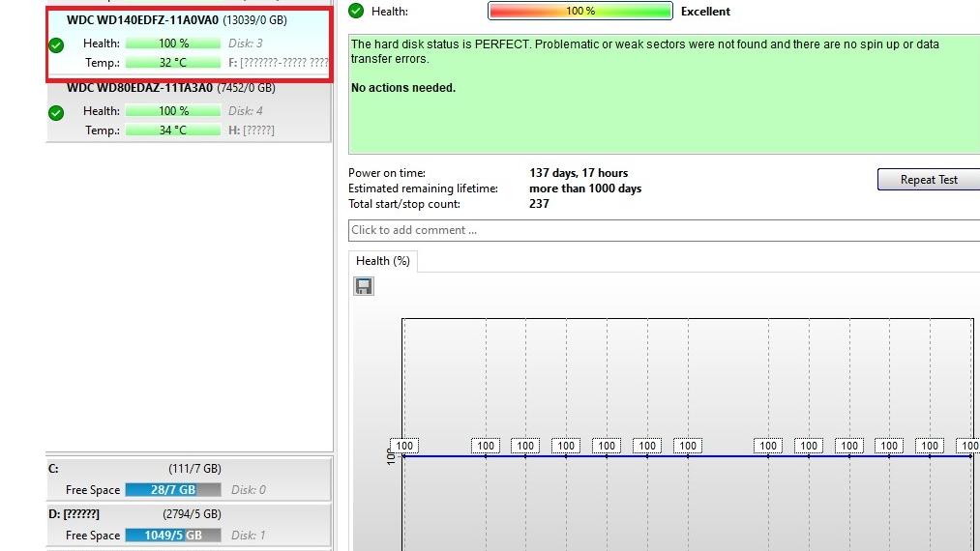Click the Excellent health rating text
Image resolution: width=980 pixels, height=551 pixels.
[705, 12]
